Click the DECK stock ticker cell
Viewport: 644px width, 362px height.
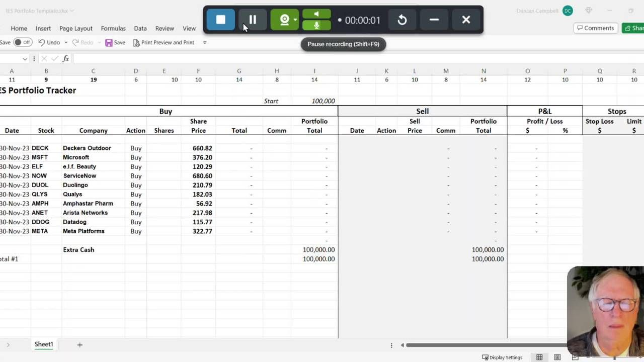point(46,148)
